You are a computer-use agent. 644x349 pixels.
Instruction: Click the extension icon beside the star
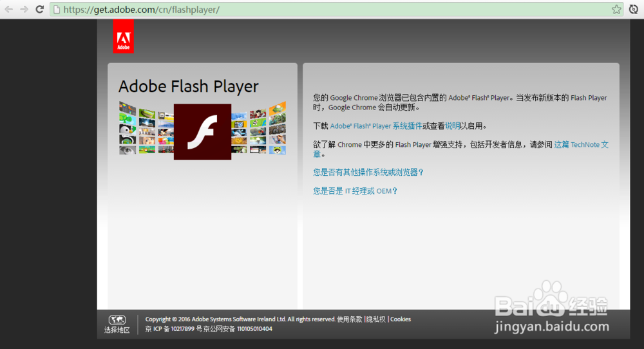click(x=633, y=10)
